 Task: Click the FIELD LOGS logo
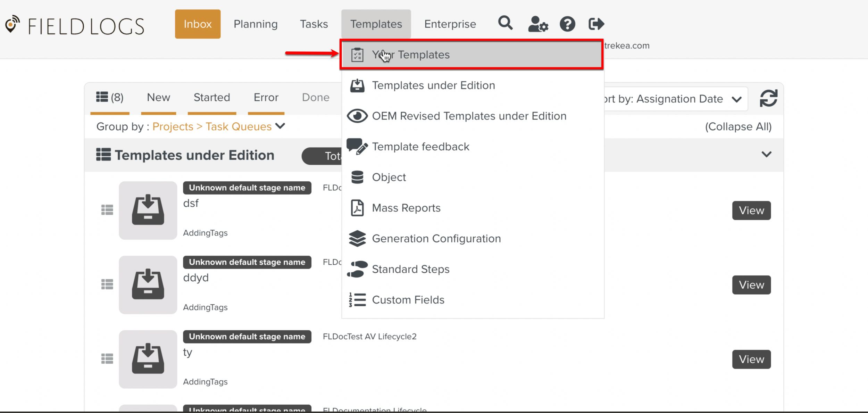pos(75,24)
